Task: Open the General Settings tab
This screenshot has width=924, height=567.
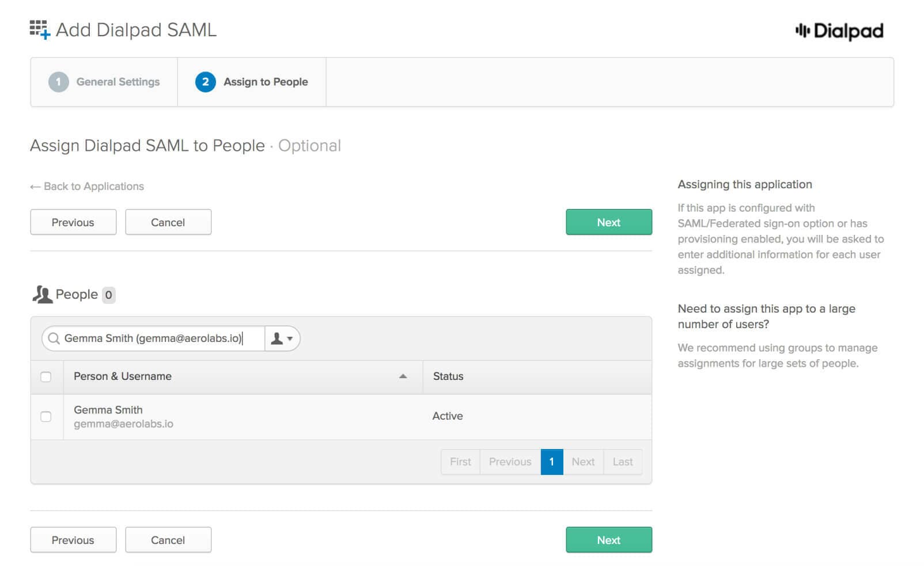Action: pos(118,82)
